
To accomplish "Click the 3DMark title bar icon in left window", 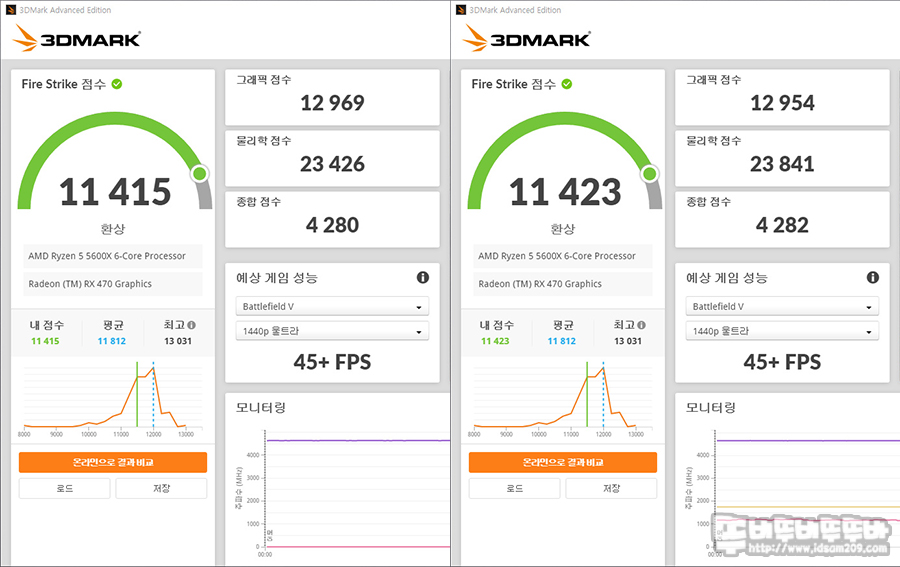I will point(10,10).
